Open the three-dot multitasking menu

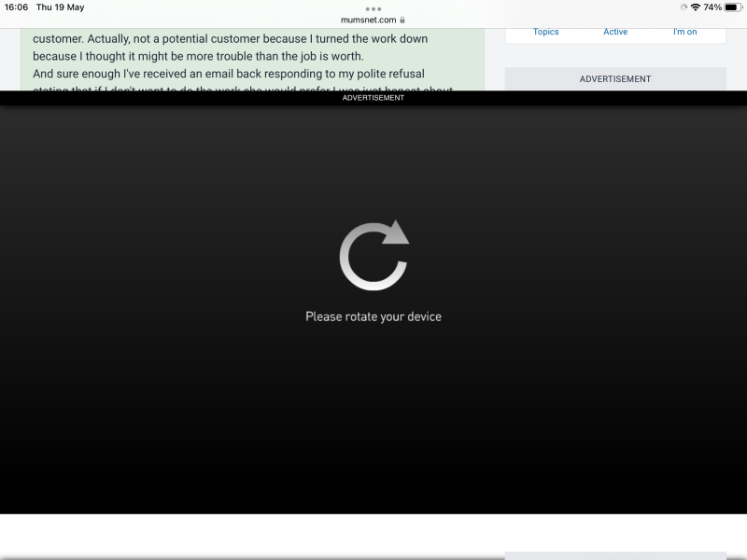pos(373,8)
